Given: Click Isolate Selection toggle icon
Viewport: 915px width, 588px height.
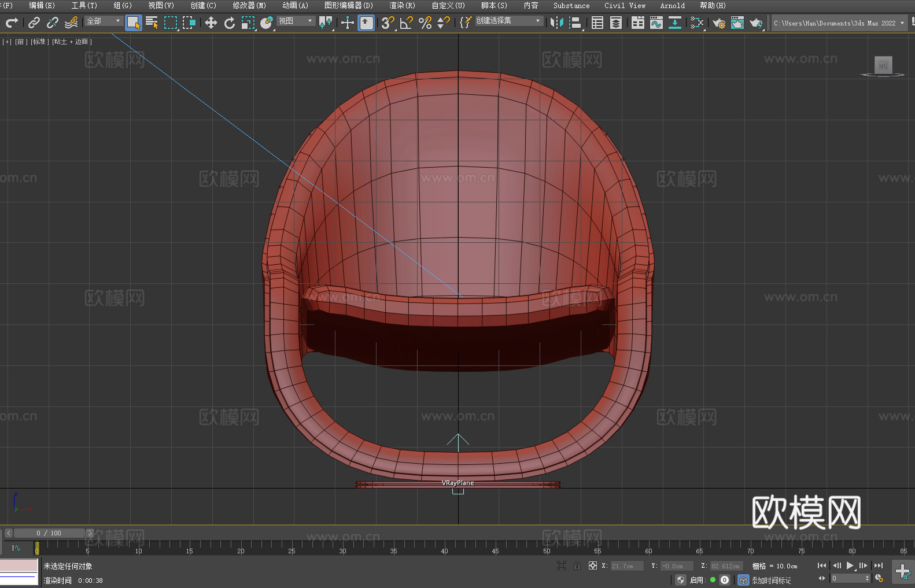Looking at the screenshot, I should pyautogui.click(x=562, y=565).
